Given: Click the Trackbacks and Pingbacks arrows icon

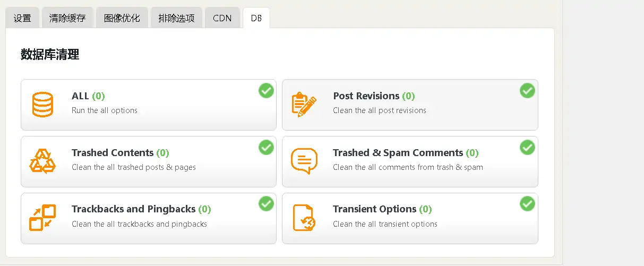Looking at the screenshot, I should click(x=42, y=218).
